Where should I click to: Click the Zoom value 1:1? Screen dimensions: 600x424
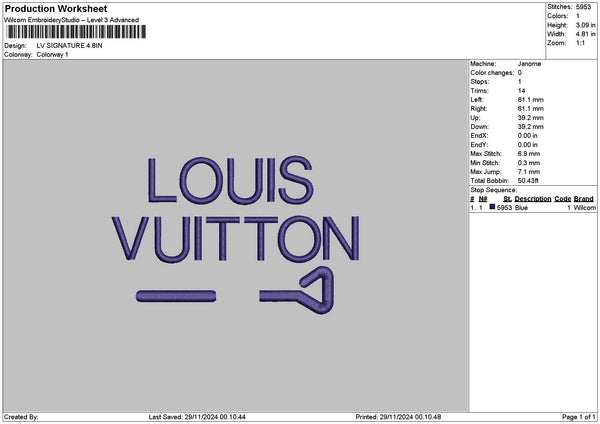(580, 43)
